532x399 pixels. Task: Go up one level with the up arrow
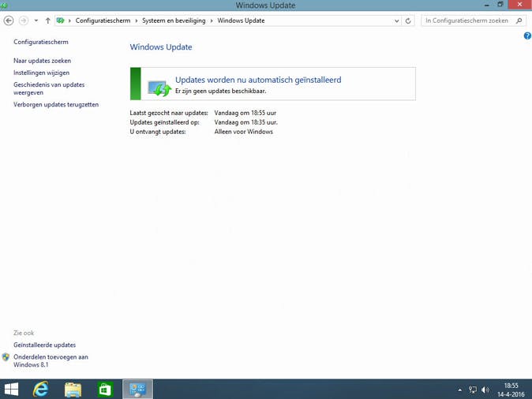click(x=48, y=21)
